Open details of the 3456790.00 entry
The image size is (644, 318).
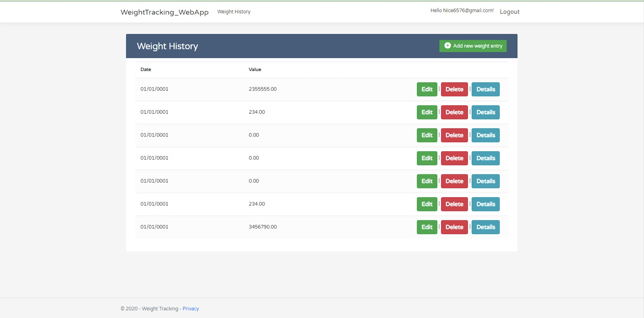click(486, 227)
